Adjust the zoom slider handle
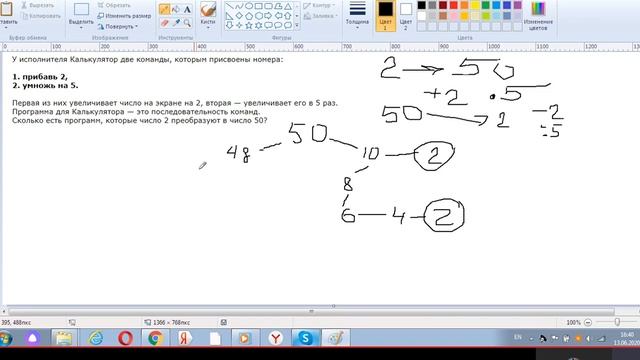The height and width of the screenshot is (360, 640). (x=617, y=322)
